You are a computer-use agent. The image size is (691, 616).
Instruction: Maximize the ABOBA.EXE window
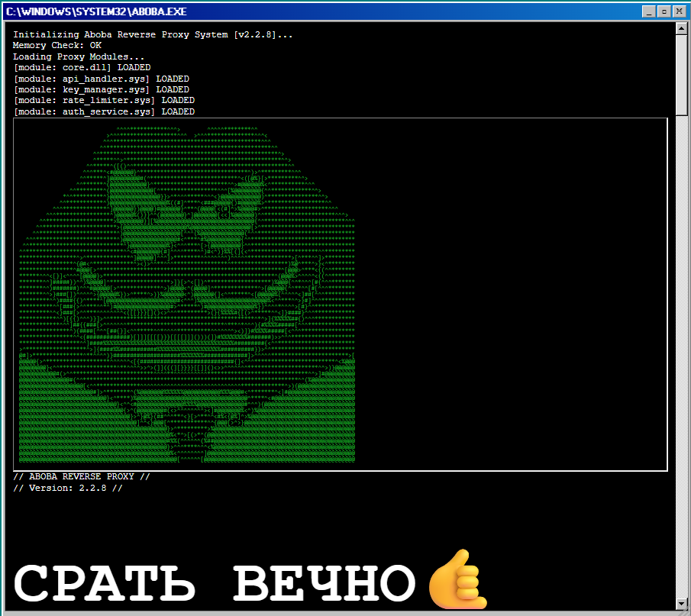[664, 11]
